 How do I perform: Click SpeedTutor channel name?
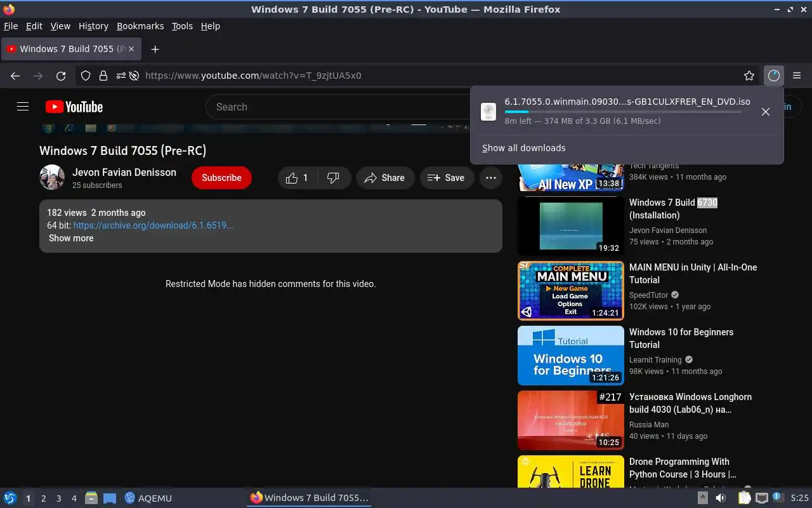click(x=650, y=295)
